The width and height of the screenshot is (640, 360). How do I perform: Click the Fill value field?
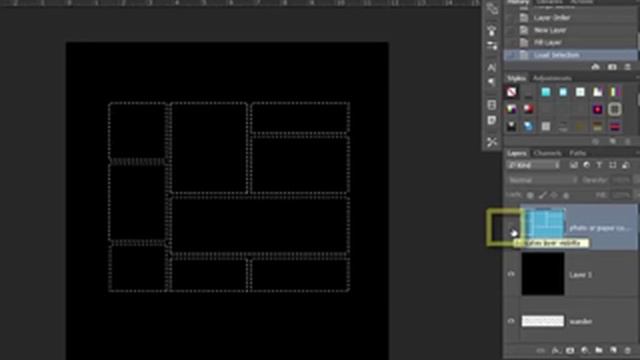[x=621, y=196]
